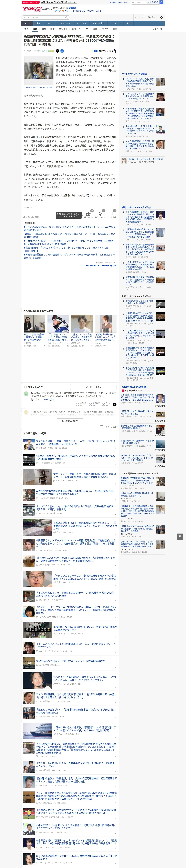Click the コメントを書く button

pyautogui.click(x=93, y=387)
